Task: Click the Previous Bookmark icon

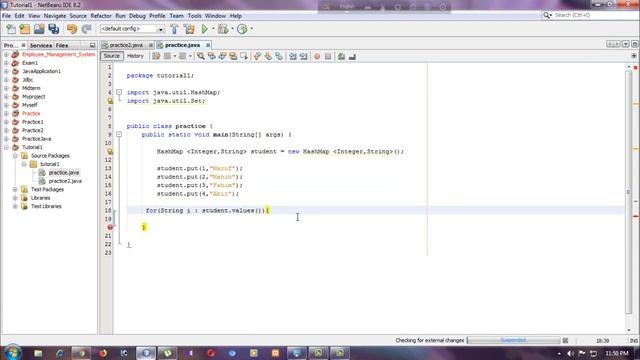Action: pyautogui.click(x=257, y=56)
